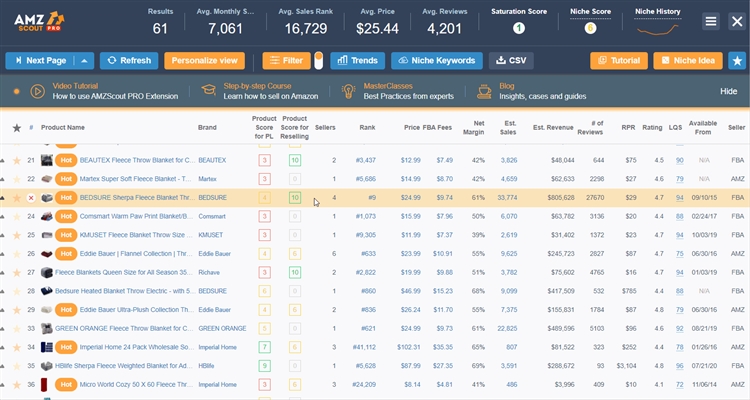The width and height of the screenshot is (750, 400).
Task: Expand the Comsmart Warm Paw Print row
Action: pos(4,216)
